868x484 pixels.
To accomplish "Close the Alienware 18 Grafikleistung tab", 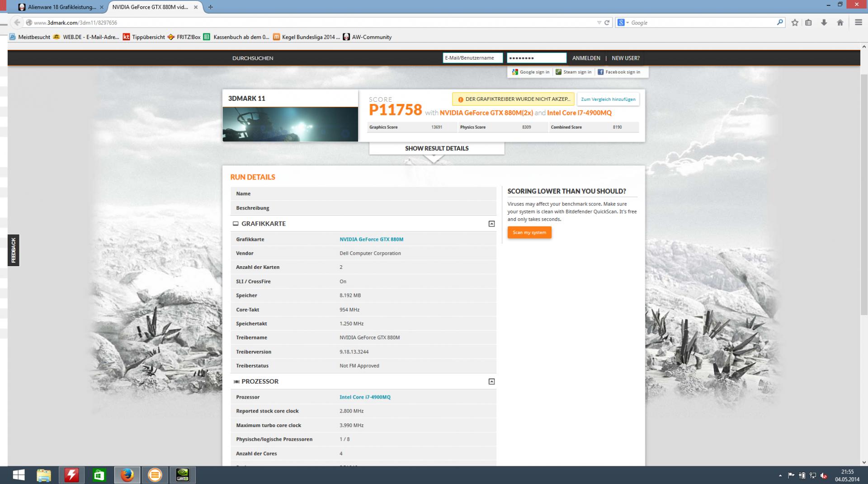I will tap(101, 7).
